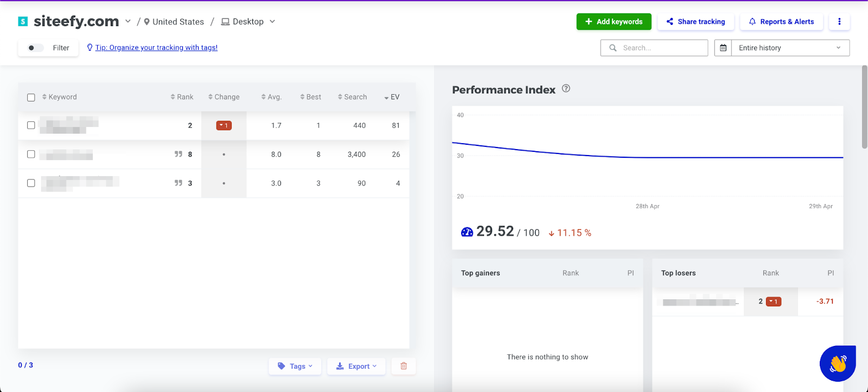The height and width of the screenshot is (392, 868).
Task: Click the -3.71 PI value in Top losers
Action: tap(825, 301)
